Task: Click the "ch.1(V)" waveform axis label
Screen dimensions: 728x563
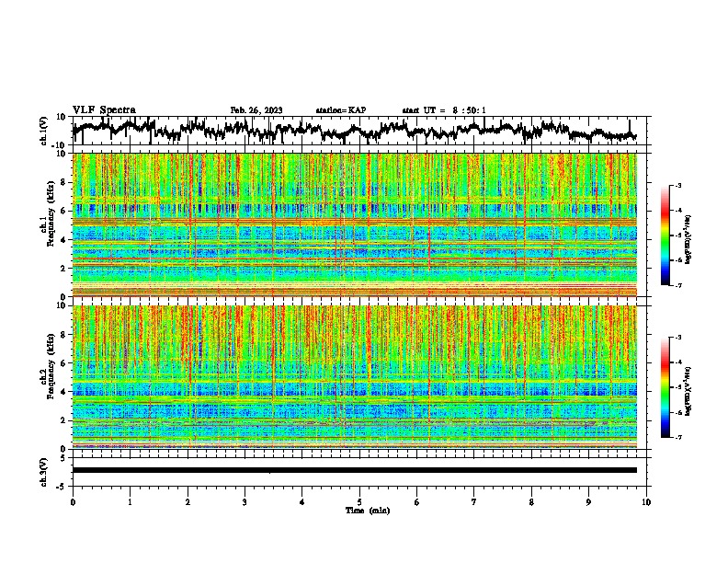Action: (x=44, y=131)
